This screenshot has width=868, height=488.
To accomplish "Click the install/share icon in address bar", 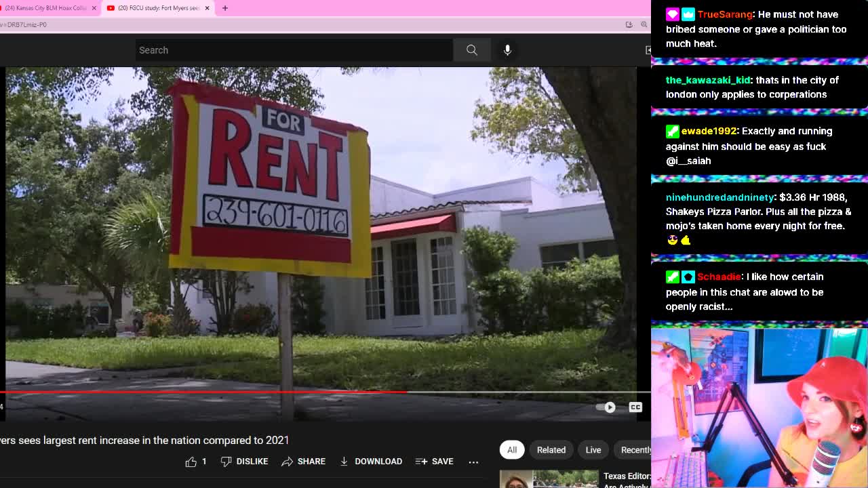I will click(629, 24).
